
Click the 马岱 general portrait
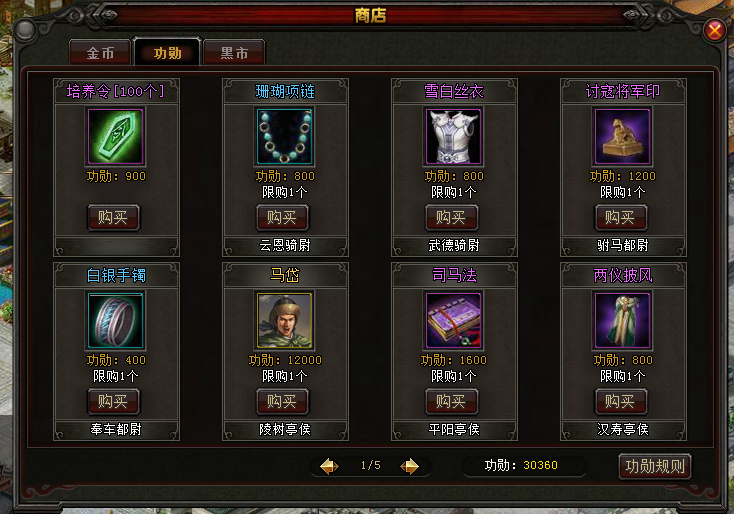[x=285, y=320]
